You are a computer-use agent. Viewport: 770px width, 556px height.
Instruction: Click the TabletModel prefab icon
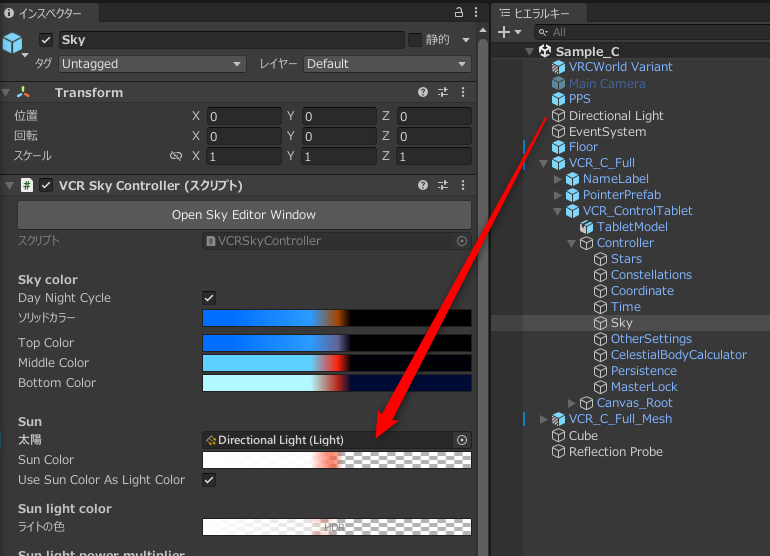click(586, 227)
